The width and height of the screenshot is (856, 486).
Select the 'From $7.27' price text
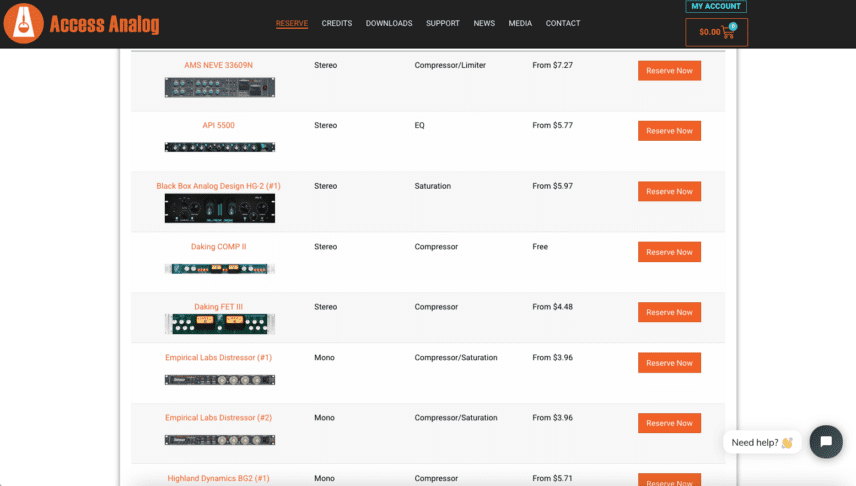552,65
